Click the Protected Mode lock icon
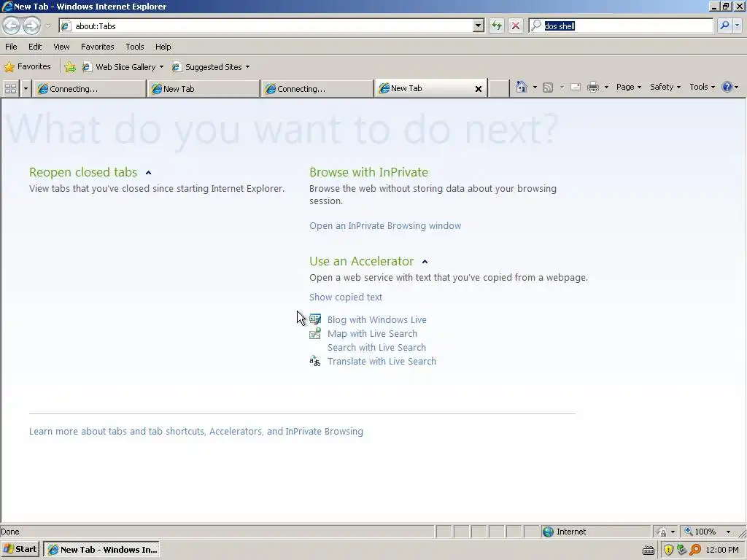 tap(661, 532)
